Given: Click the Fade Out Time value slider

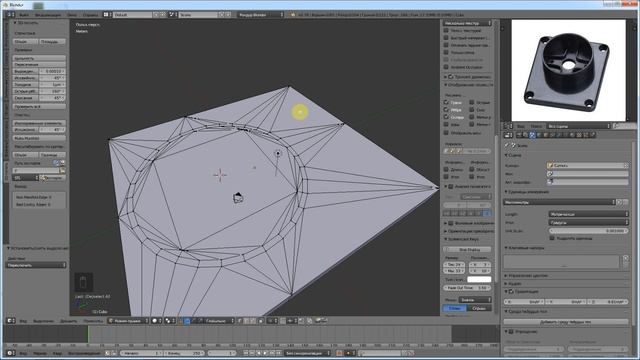Looking at the screenshot, I should click(x=467, y=288).
